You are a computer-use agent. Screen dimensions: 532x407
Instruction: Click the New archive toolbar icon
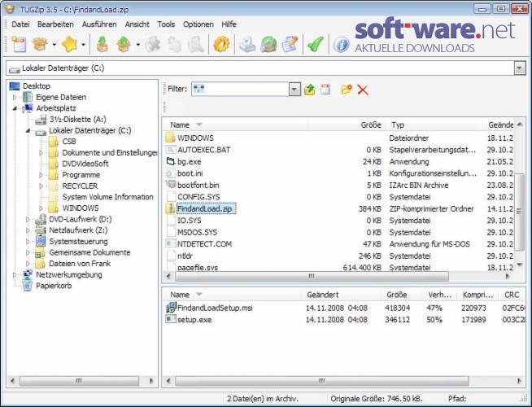point(19,44)
